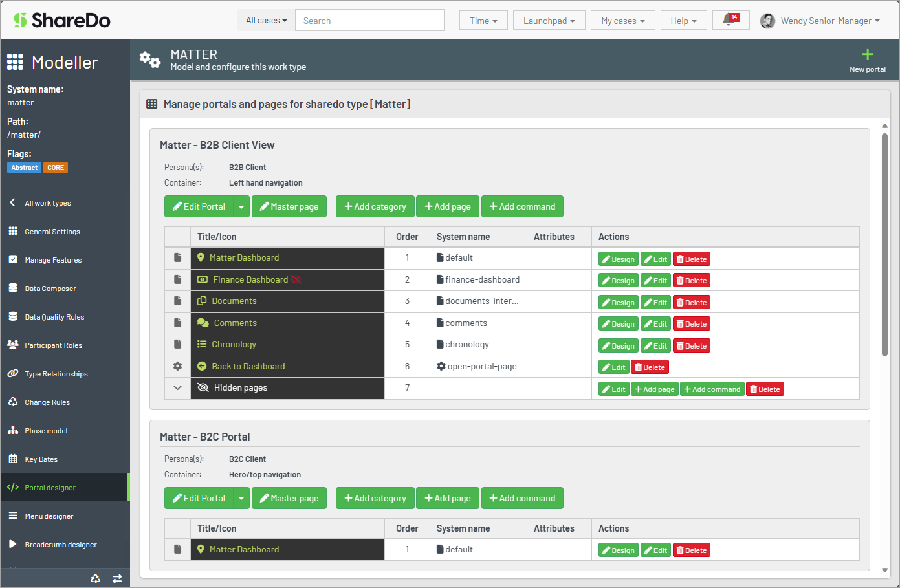Delete the Chronology page
This screenshot has height=588, width=900.
[x=691, y=345]
